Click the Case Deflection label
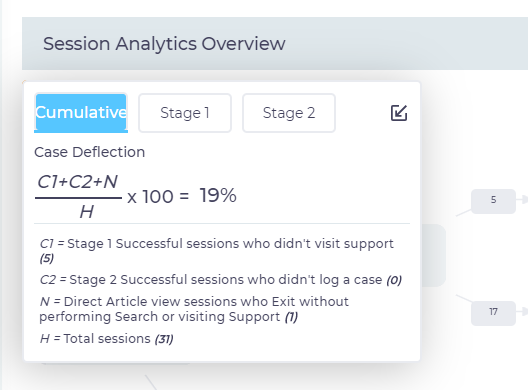 [x=90, y=152]
